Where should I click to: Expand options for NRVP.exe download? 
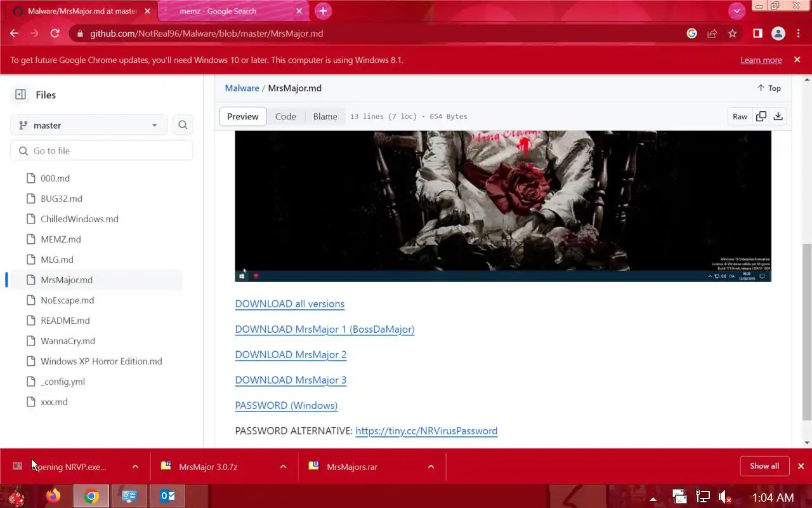[x=135, y=467]
